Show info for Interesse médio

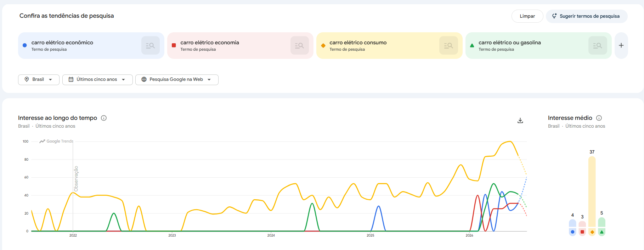pyautogui.click(x=599, y=118)
